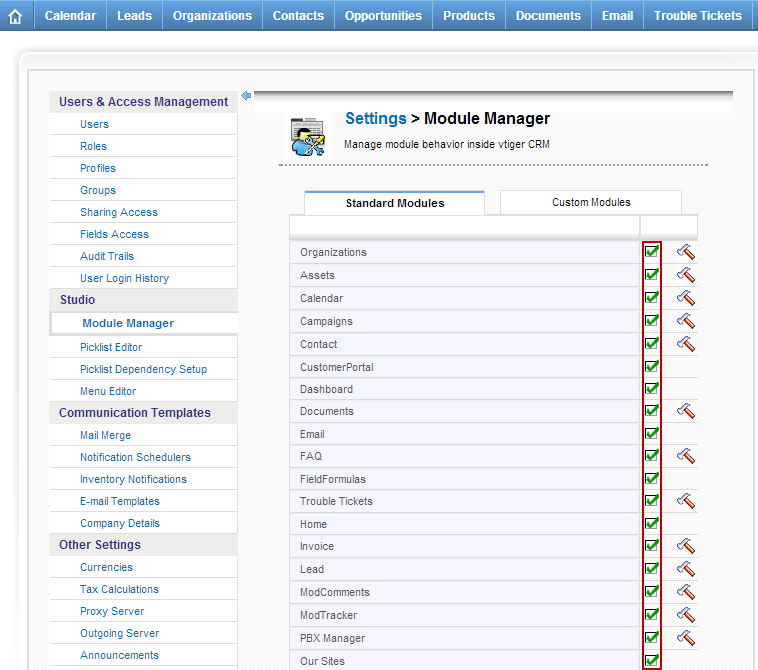Go to Sharing Access settings
This screenshot has width=758, height=670.
(x=119, y=212)
